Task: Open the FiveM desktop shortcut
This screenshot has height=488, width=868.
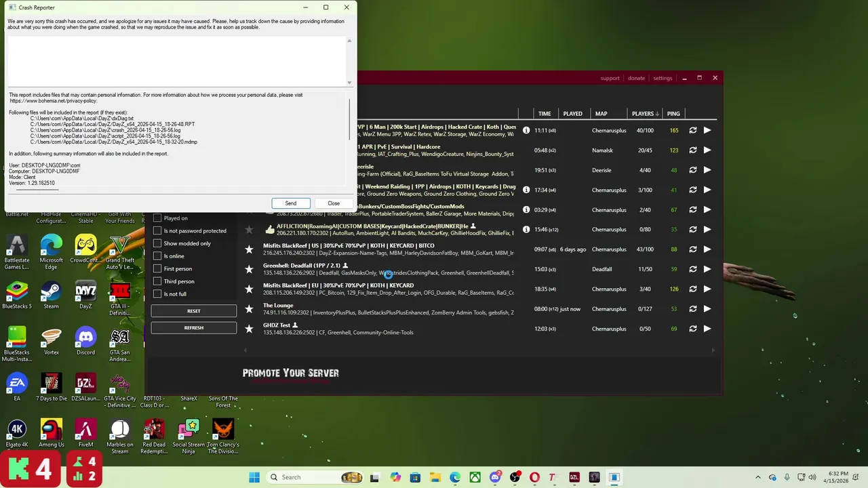Action: click(85, 433)
